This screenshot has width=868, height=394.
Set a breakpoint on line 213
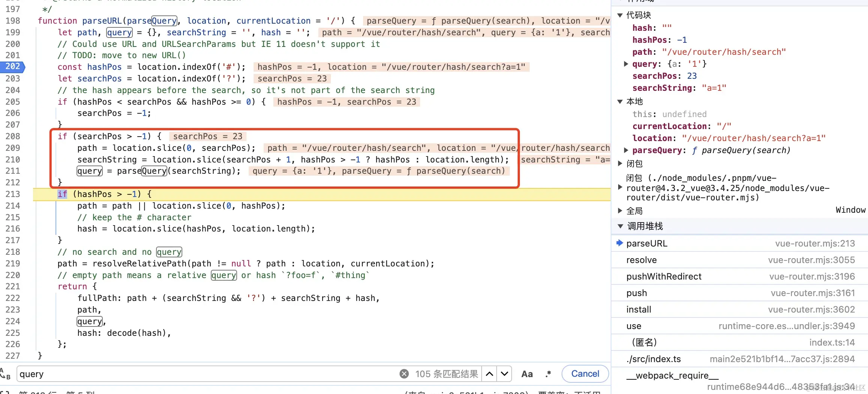(x=13, y=194)
